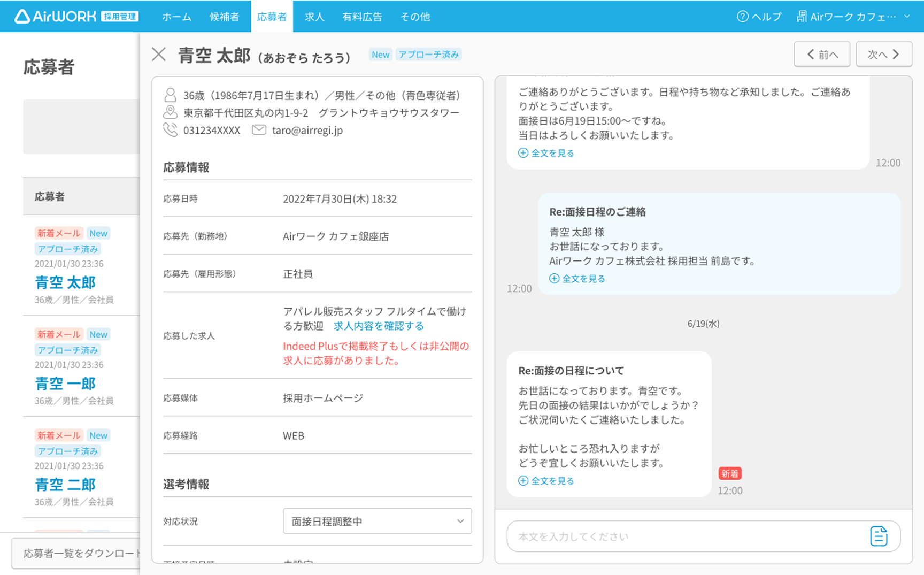Image resolution: width=924 pixels, height=575 pixels.
Task: Close the 青空 太郎 applicant detail panel
Action: tap(159, 54)
